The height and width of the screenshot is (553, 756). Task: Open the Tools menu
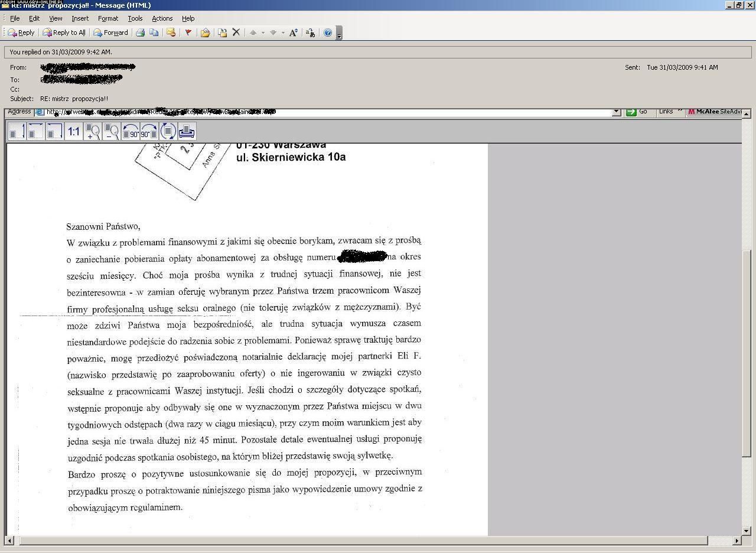click(x=135, y=18)
